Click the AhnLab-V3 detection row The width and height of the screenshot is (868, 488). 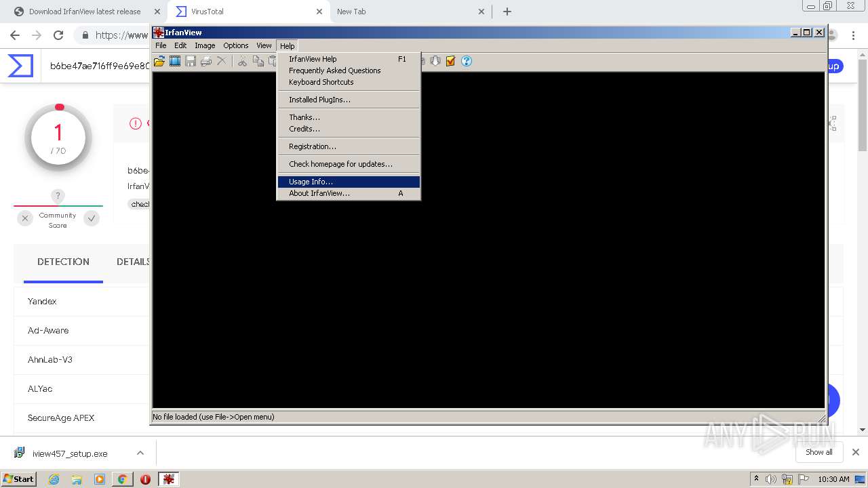[x=81, y=360]
